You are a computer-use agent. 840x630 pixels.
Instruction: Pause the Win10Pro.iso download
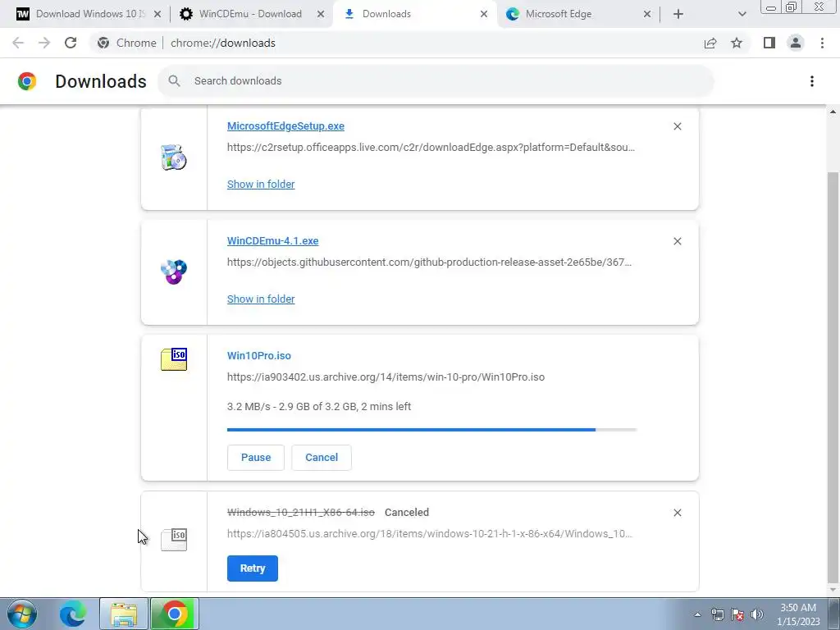tap(256, 458)
